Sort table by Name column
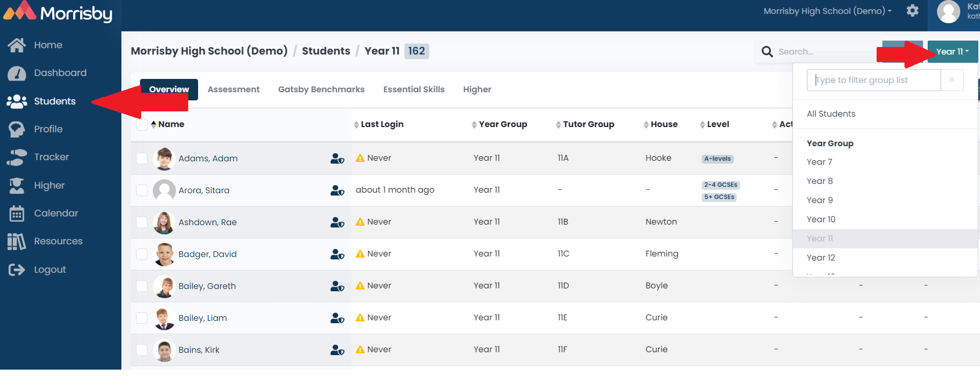The width and height of the screenshot is (980, 376). pyautogui.click(x=167, y=124)
